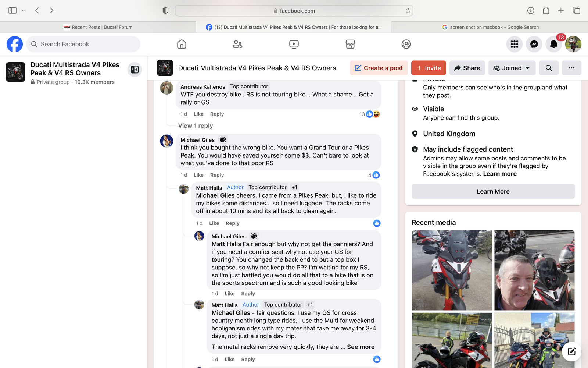Open the first Recent media red Ducati photo
This screenshot has height=368, width=588.
click(x=452, y=270)
